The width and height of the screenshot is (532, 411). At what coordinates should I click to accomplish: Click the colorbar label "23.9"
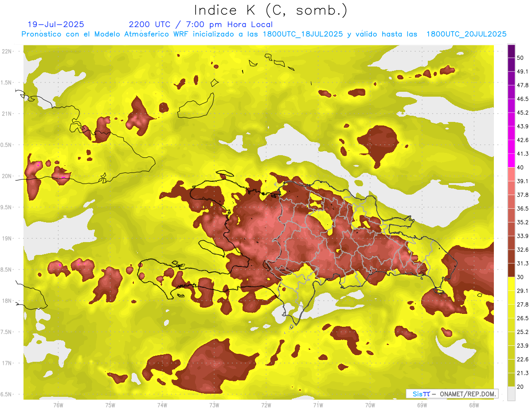point(522,346)
